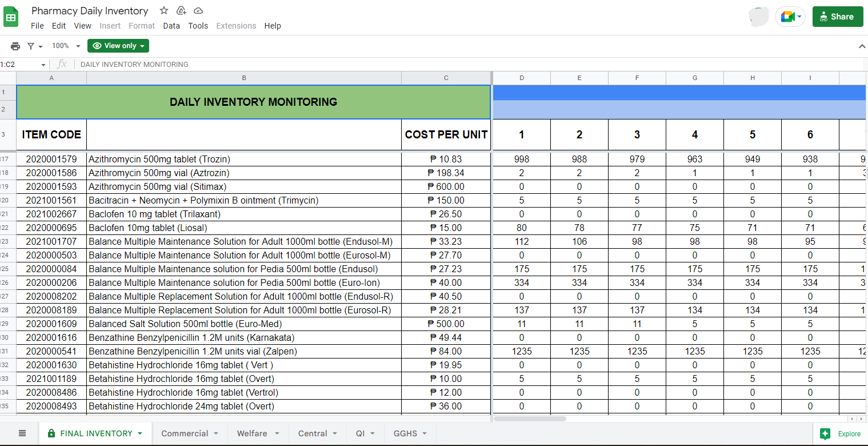Select the day 1 value 998 cell
This screenshot has width=868, height=446.
click(522, 159)
